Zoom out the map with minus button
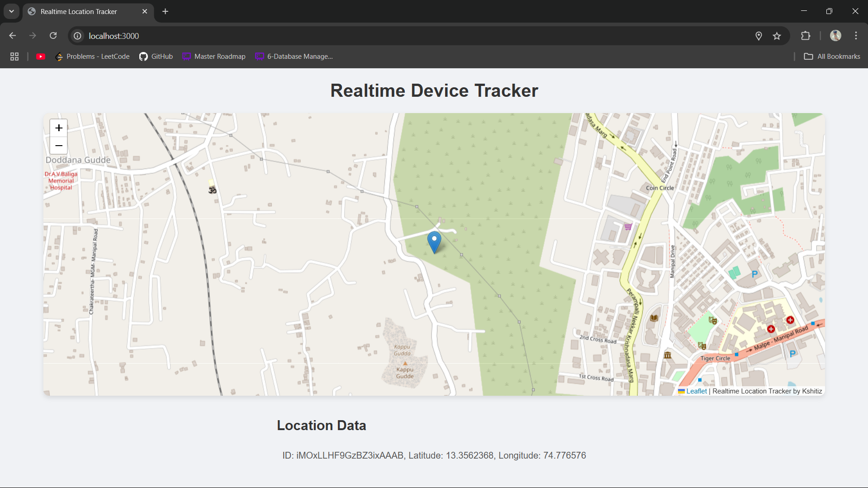 click(x=59, y=146)
